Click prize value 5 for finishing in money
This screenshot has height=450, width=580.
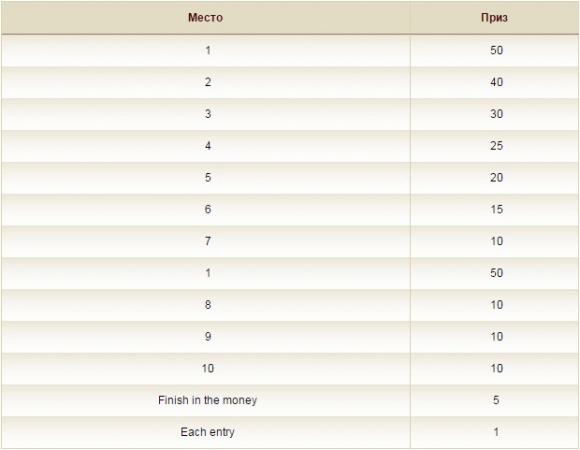tap(496, 400)
